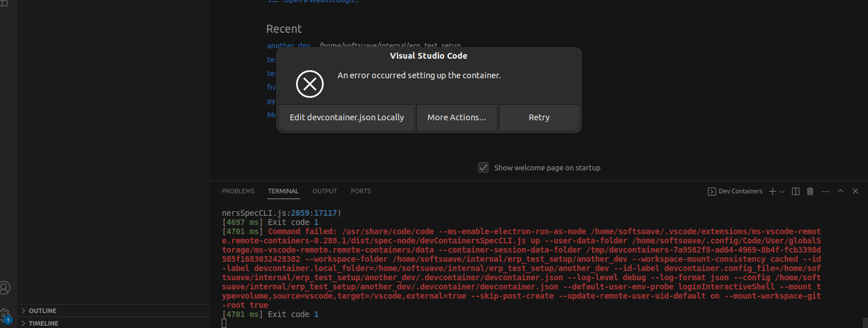Click the error message text in dialog
868x328 pixels.
(x=419, y=75)
